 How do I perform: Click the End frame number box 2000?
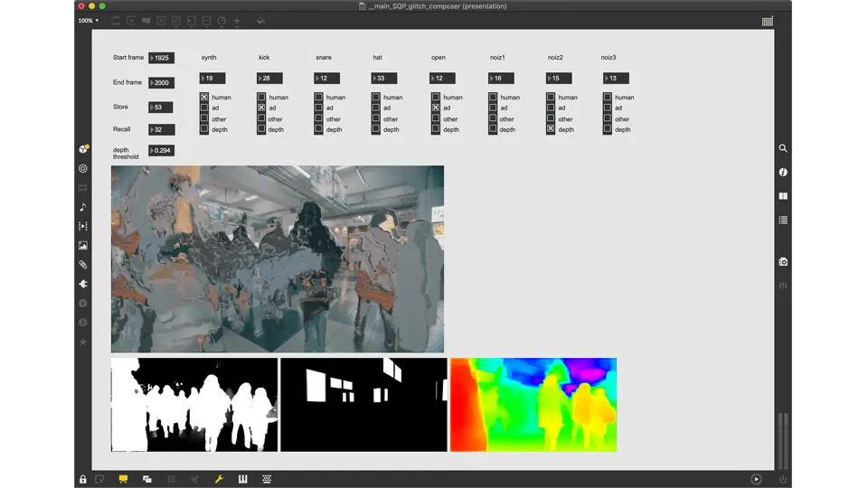(x=161, y=82)
